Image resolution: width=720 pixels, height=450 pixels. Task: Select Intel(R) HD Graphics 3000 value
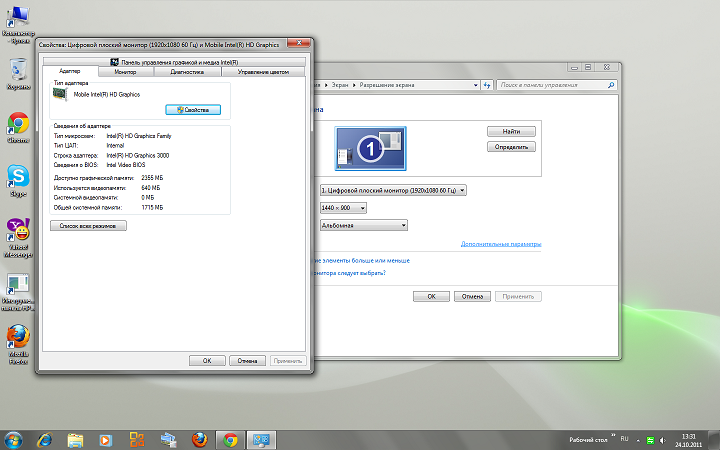(x=138, y=155)
